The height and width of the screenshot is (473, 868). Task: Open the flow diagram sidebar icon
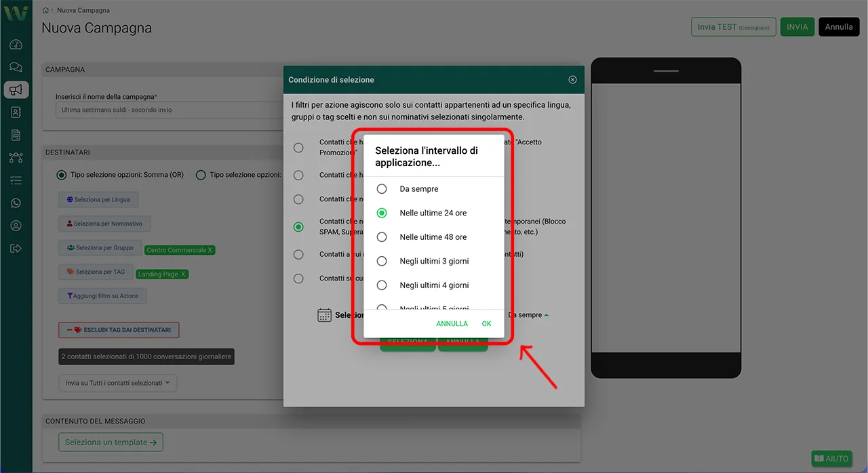[x=16, y=158]
